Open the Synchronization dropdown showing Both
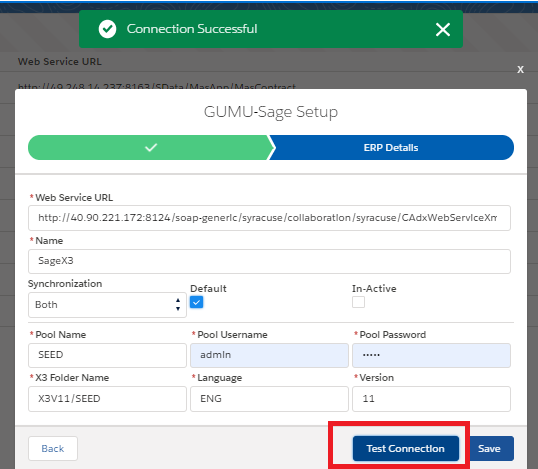The width and height of the screenshot is (538, 469). 107,305
